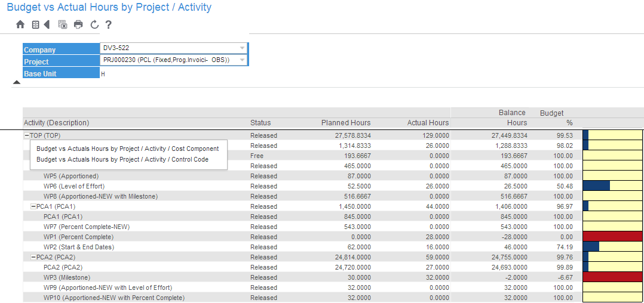Image resolution: width=644 pixels, height=303 pixels.
Task: Refresh the report with reload icon
Action: tap(94, 24)
